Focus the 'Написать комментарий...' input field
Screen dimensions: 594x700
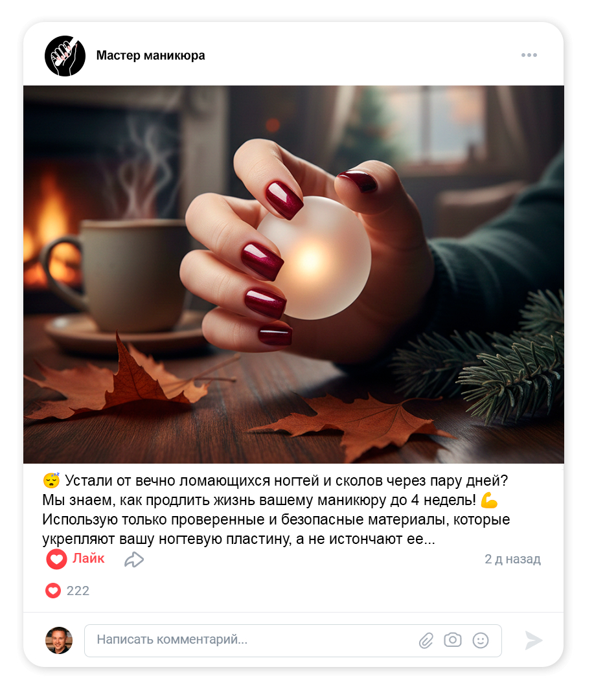293,640
